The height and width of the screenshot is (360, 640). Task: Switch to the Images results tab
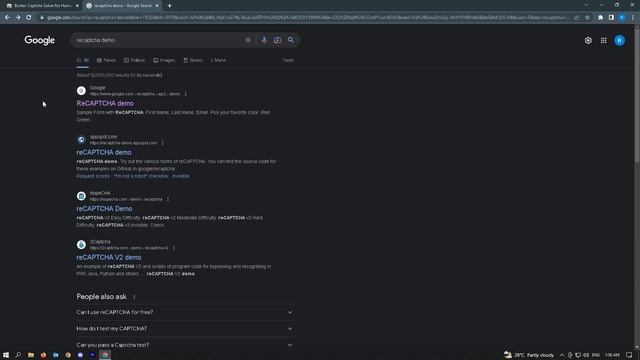(x=164, y=60)
